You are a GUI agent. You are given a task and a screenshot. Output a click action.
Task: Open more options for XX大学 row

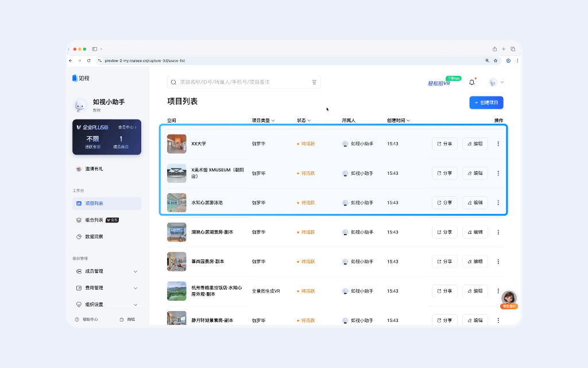point(498,144)
